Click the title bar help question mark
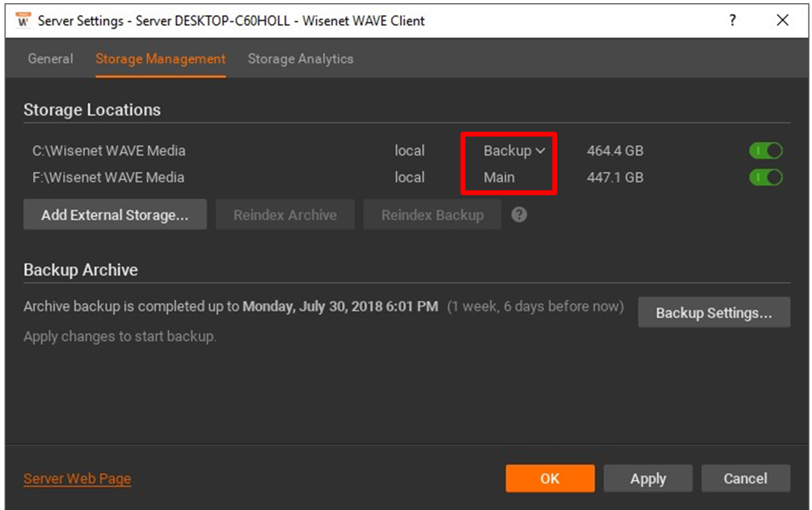The height and width of the screenshot is (510, 812). click(733, 20)
